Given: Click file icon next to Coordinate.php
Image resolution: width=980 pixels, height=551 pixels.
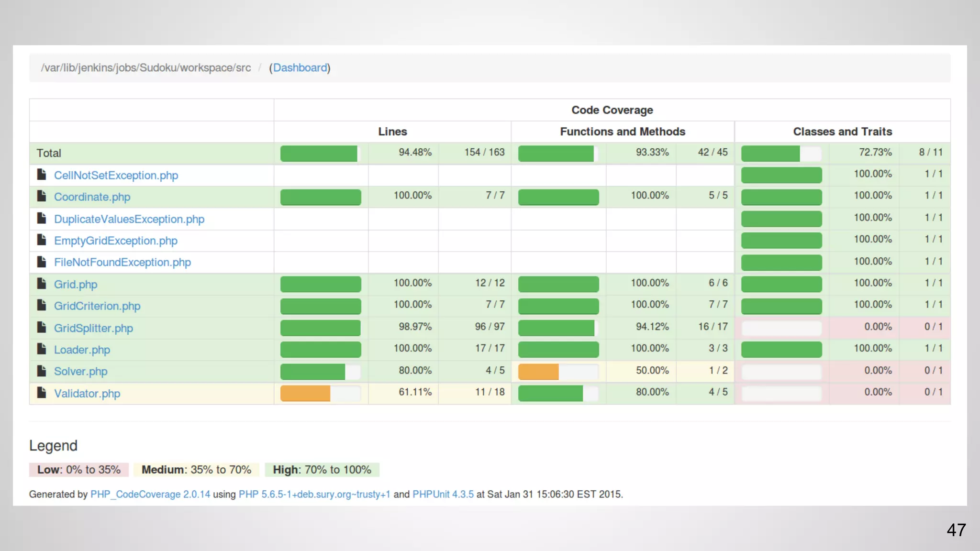Looking at the screenshot, I should pyautogui.click(x=42, y=196).
